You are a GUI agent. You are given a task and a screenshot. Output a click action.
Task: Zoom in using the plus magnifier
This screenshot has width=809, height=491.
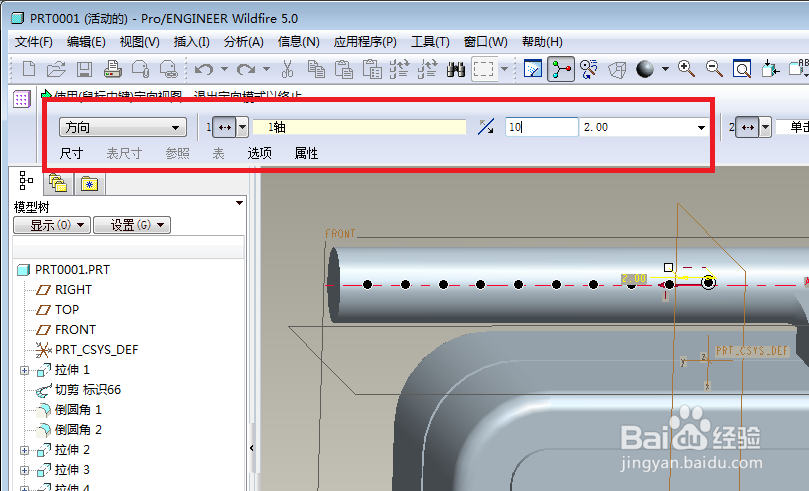tap(686, 69)
